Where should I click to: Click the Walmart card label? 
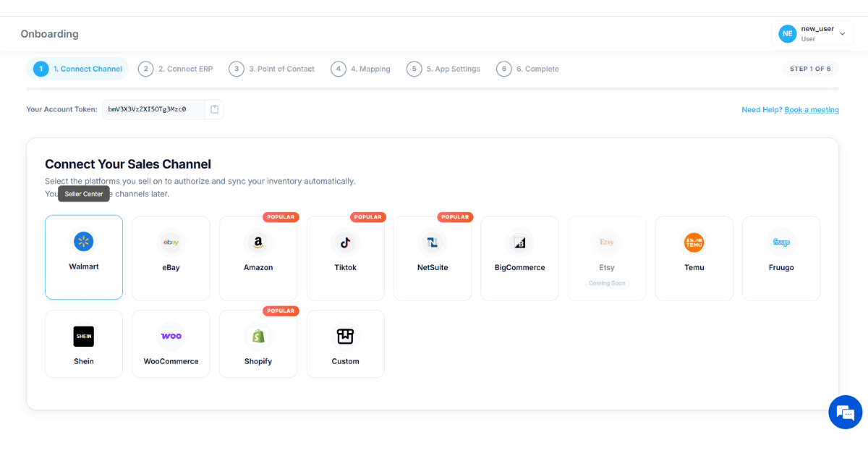coord(84,266)
